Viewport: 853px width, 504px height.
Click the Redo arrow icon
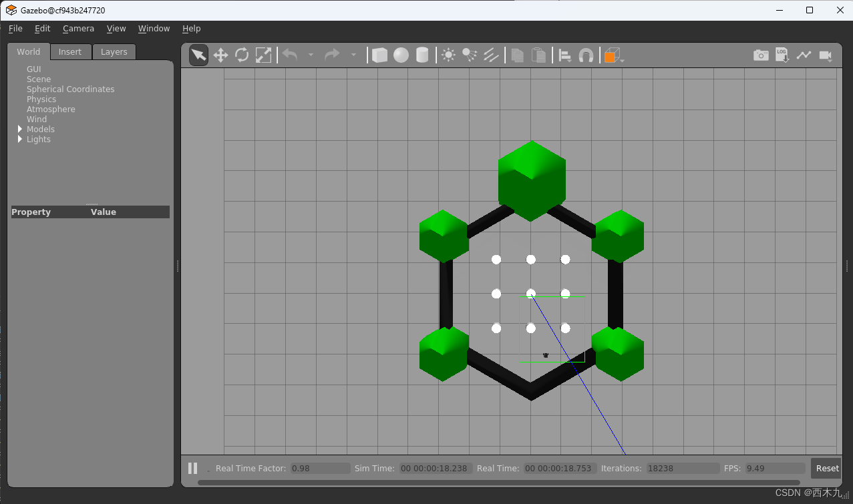332,55
